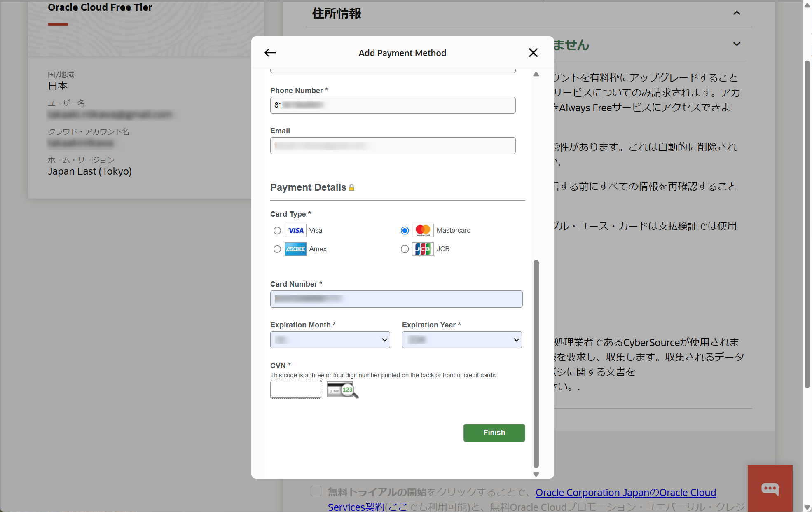Open the Expiration Month dropdown
This screenshot has width=812, height=512.
coord(330,340)
